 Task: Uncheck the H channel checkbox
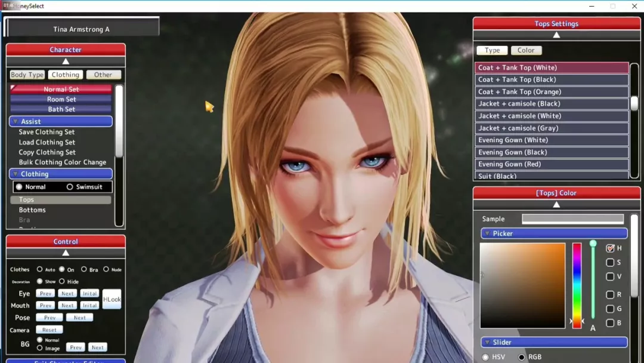(610, 248)
